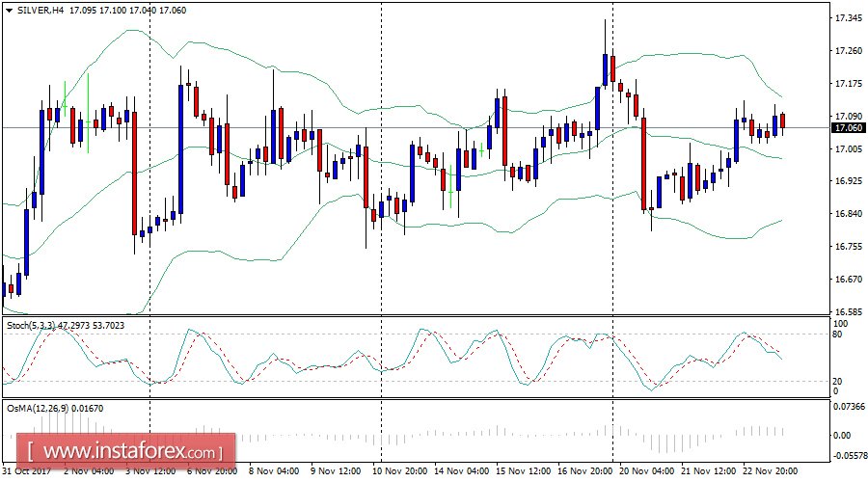Click the Stochastic 100 level label
868x482 pixels.
(x=840, y=324)
